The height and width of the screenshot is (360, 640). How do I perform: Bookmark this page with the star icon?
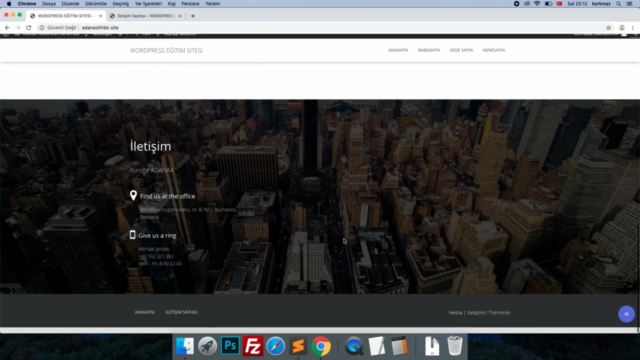coord(609,28)
